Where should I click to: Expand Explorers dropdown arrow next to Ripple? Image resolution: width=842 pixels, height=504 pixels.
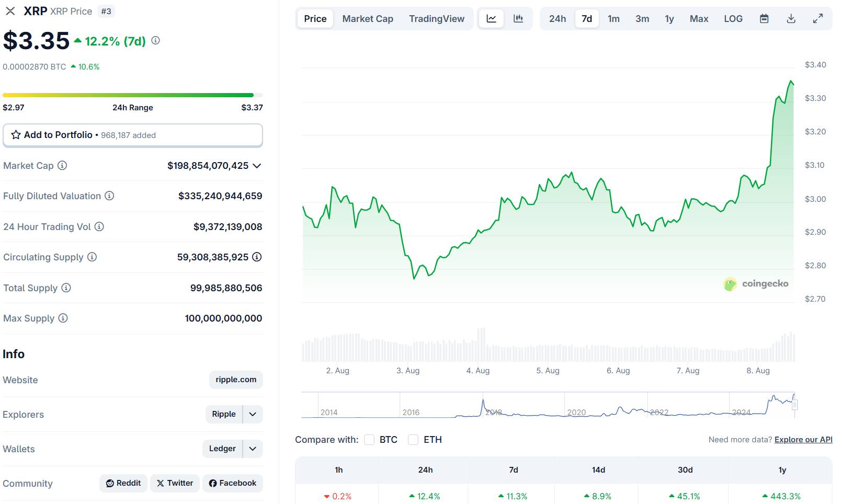pos(253,414)
